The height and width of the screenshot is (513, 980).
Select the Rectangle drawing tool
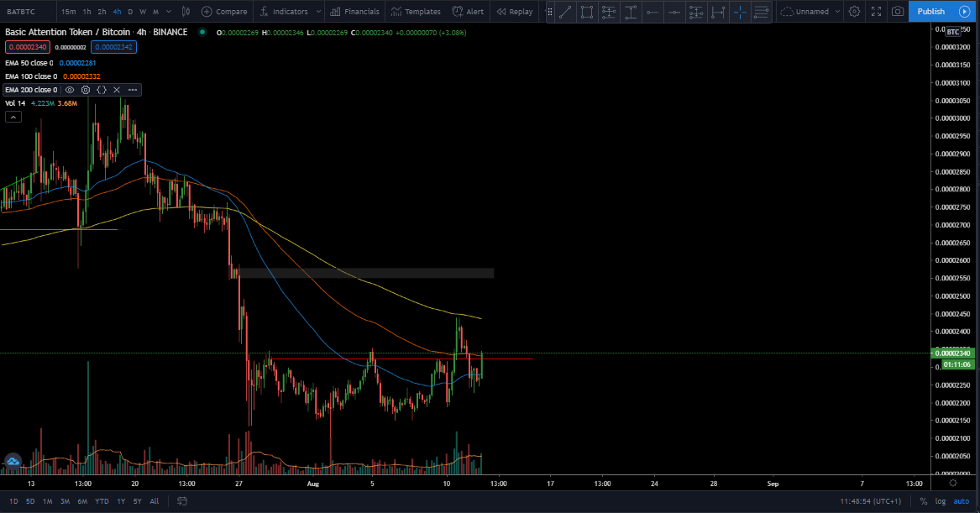pyautogui.click(x=587, y=11)
